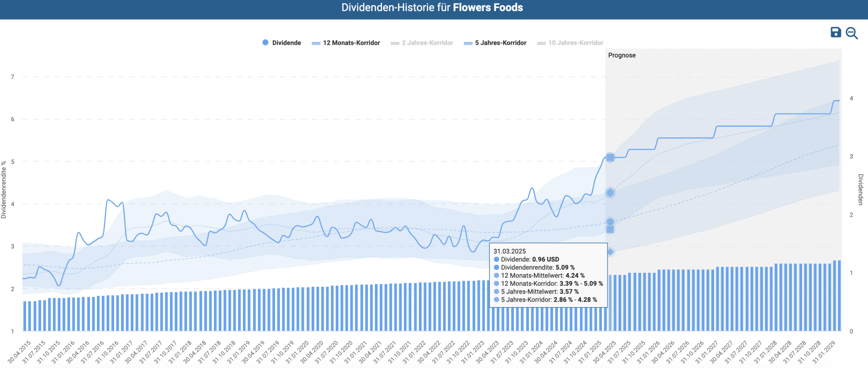Click the zoom out magnifier icon
This screenshot has height=368, width=868.
[x=852, y=33]
